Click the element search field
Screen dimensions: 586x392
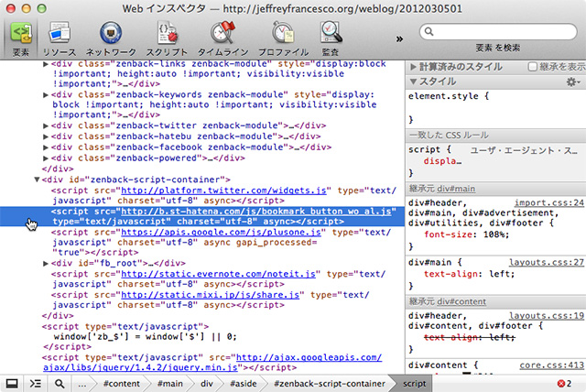(498, 32)
